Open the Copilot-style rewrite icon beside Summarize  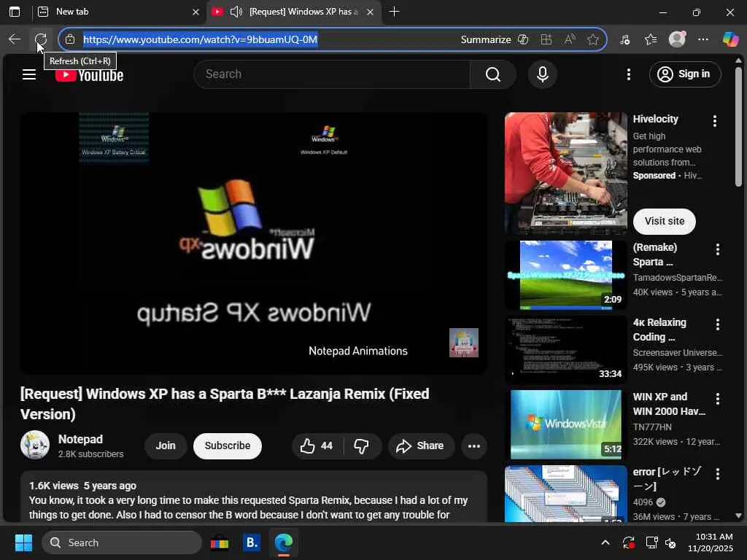pyautogui.click(x=523, y=39)
